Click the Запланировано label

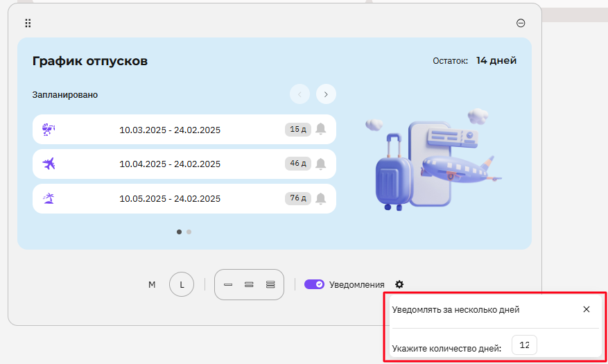click(64, 95)
